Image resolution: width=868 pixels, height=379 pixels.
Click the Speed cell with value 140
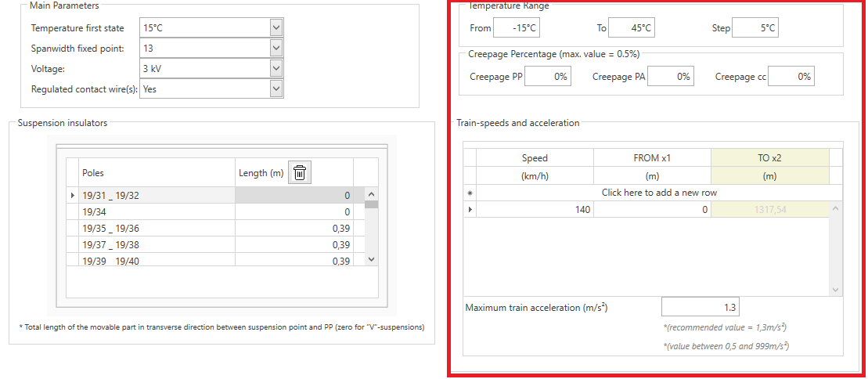pos(535,210)
